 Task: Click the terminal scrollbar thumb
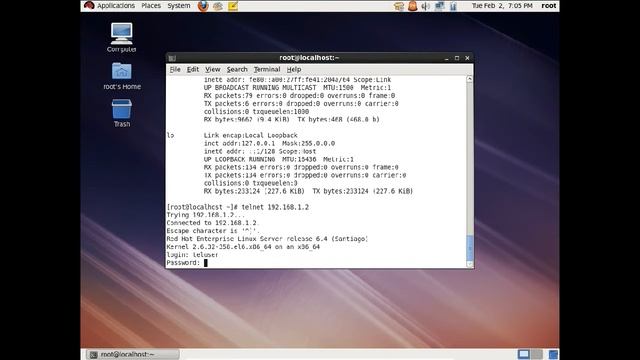[x=469, y=248]
